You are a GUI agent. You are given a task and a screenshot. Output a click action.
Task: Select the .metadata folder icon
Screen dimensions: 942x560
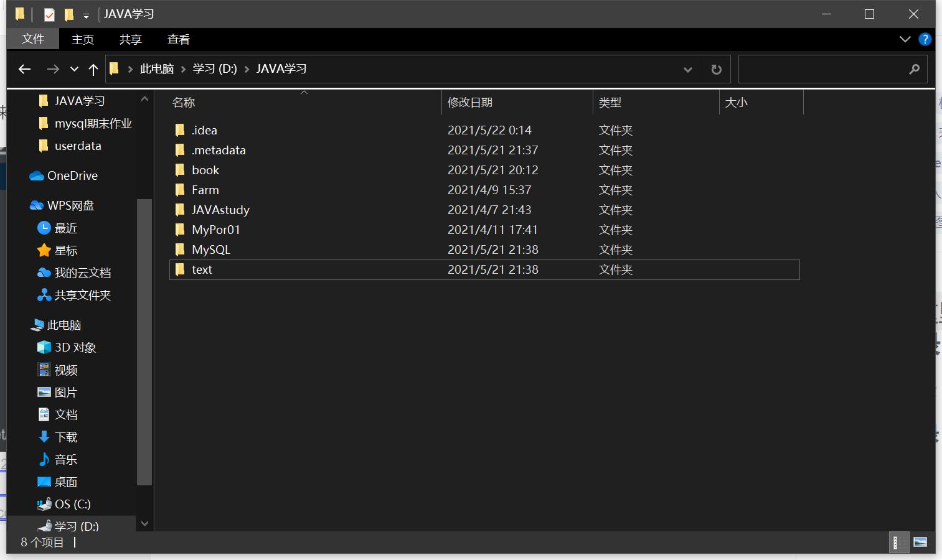180,150
